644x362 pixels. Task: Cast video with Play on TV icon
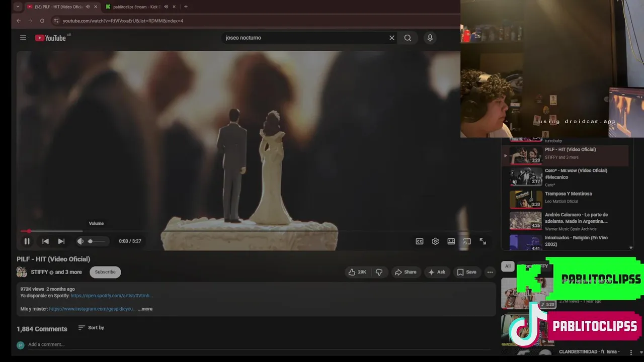click(467, 241)
